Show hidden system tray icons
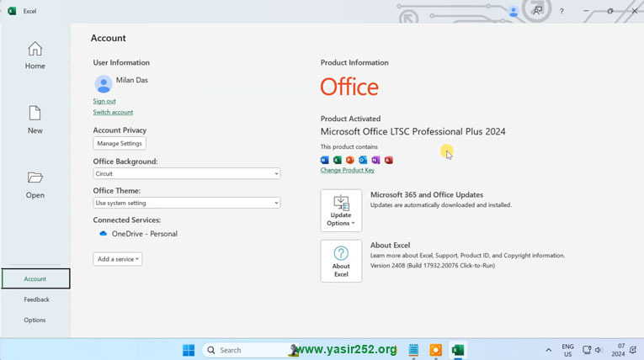 (x=548, y=350)
